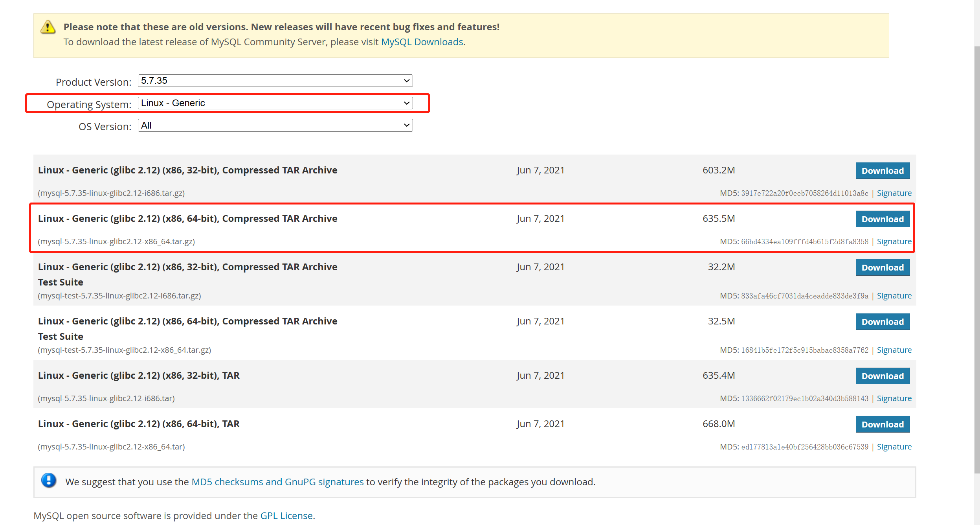980x525 pixels.
Task: Click file name (mysql-5.7.35-linux-glibc2.12-x86_64.tar.gz)
Action: tap(116, 241)
